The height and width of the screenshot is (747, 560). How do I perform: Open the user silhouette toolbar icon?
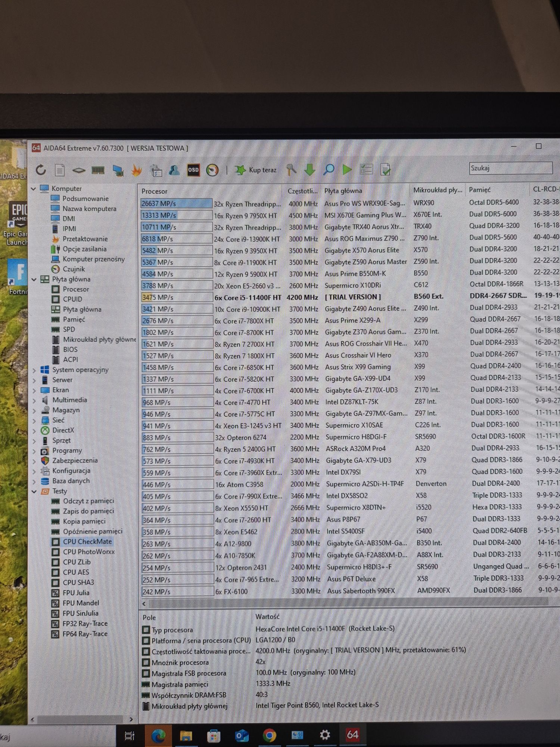(174, 170)
